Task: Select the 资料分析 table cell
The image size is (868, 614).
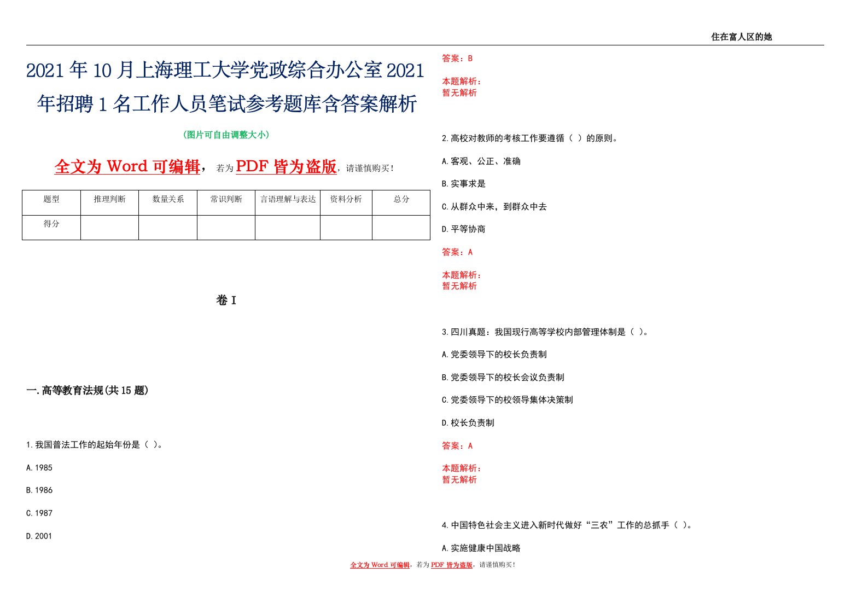Action: 346,202
